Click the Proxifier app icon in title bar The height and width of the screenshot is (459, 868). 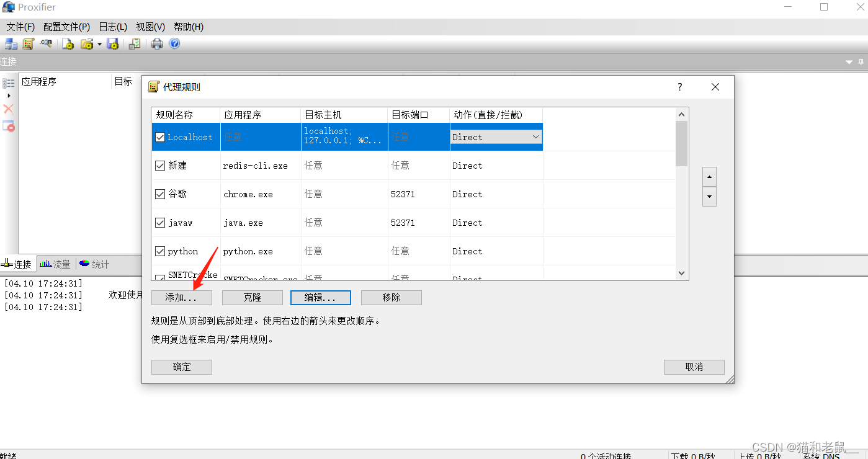click(x=9, y=7)
